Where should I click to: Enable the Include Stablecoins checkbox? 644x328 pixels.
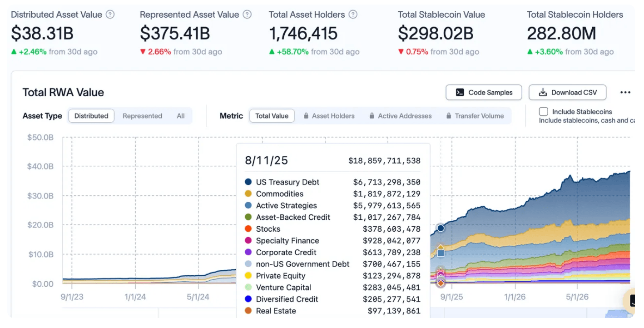[543, 111]
